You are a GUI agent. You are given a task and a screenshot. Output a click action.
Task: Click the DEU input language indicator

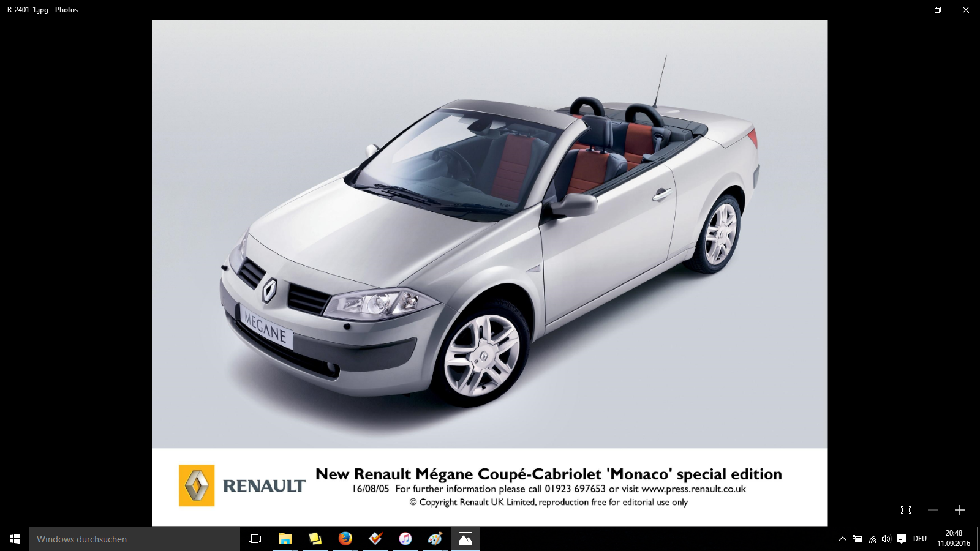tap(920, 539)
